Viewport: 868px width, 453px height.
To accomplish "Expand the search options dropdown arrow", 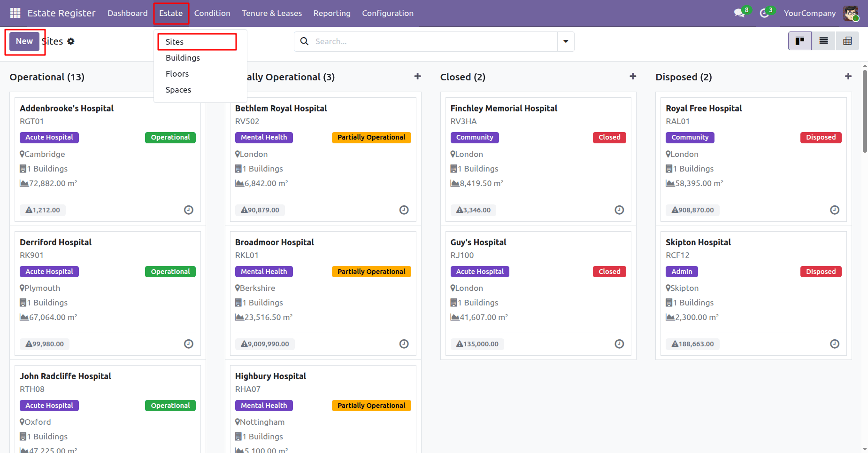I will (x=566, y=41).
